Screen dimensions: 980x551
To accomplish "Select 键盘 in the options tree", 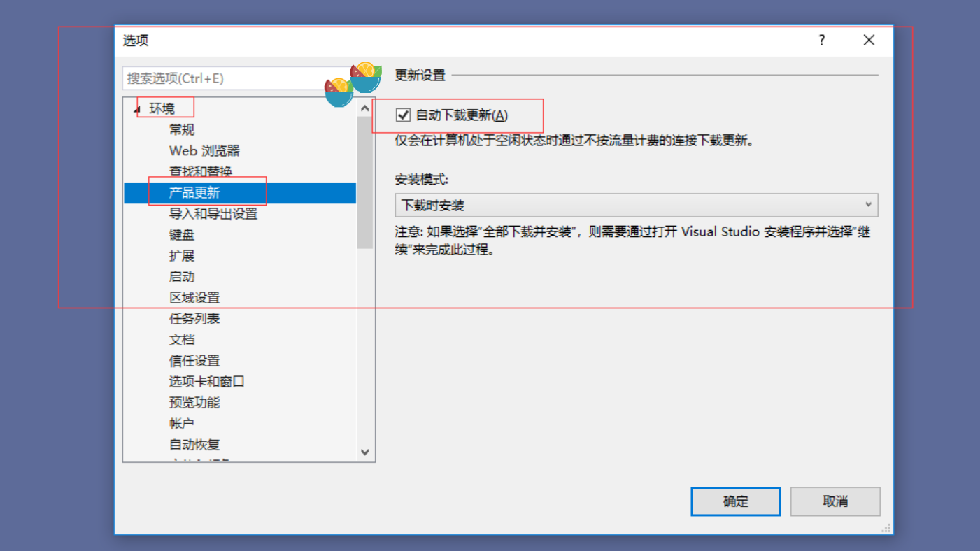I will coord(182,235).
